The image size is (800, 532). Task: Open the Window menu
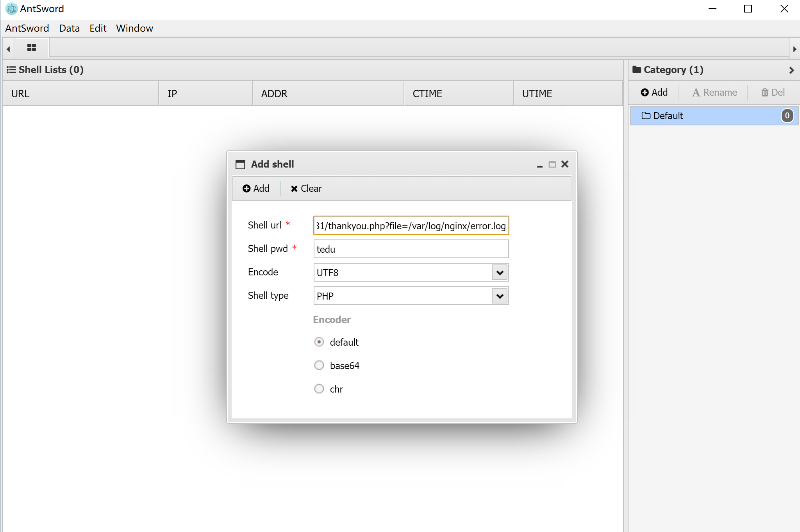point(134,29)
